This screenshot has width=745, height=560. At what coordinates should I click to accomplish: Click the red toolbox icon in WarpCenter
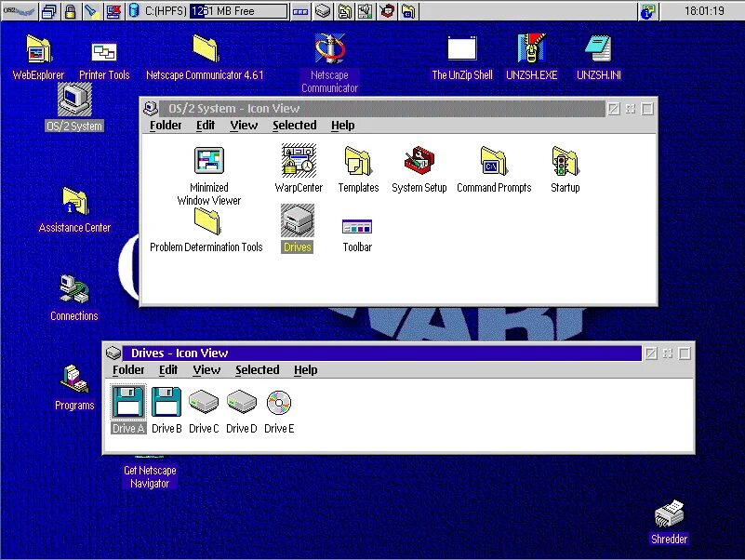click(x=387, y=11)
